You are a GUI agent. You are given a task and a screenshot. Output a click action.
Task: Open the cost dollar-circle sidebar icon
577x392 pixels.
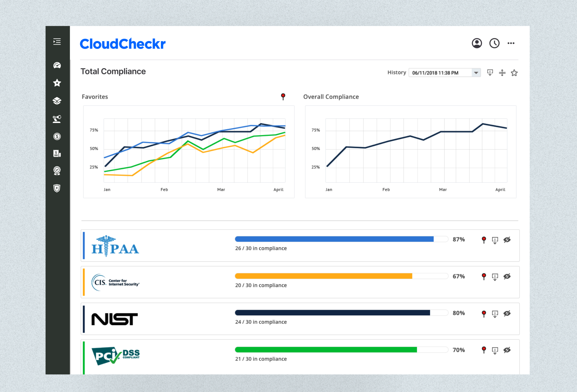(x=57, y=136)
